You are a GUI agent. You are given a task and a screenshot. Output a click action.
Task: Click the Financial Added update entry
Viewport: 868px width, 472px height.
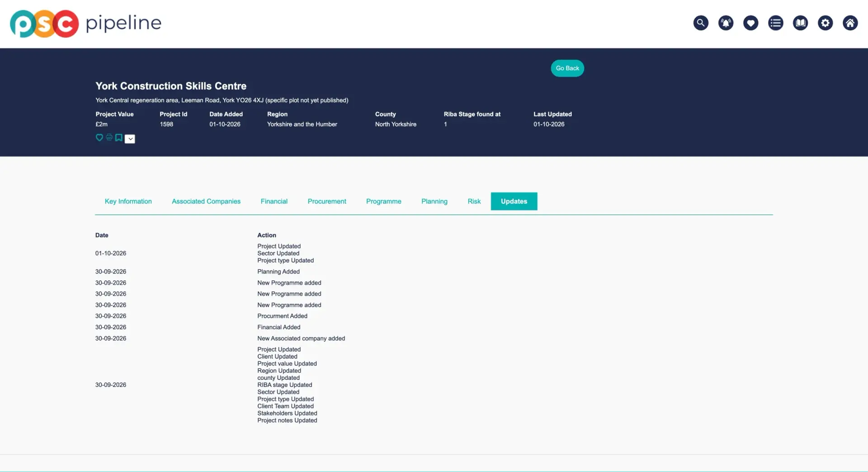tap(279, 327)
